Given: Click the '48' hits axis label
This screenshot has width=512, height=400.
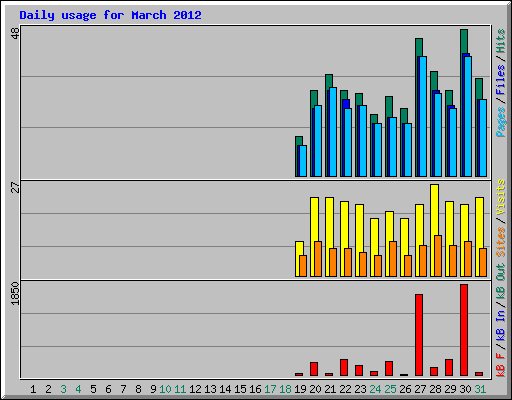Looking at the screenshot, I should [x=15, y=33].
